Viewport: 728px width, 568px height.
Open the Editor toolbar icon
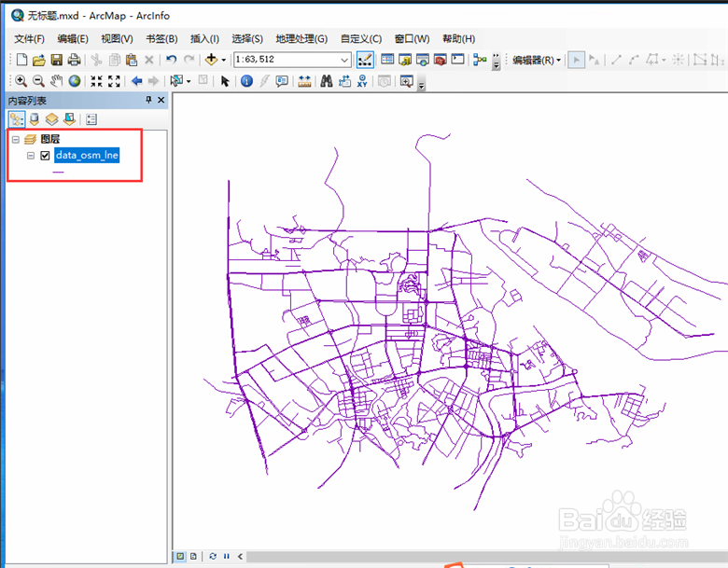tap(365, 60)
